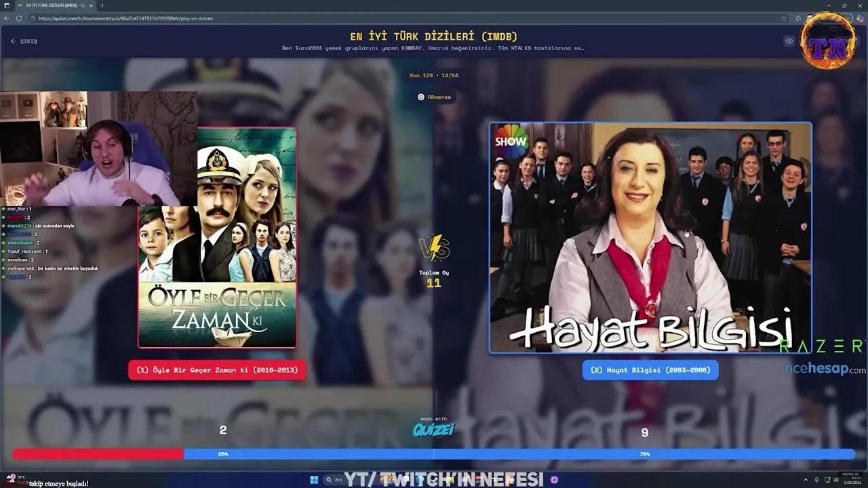Viewport: 868px width, 488px height.
Task: Open a new browser tab
Action: [x=102, y=5]
